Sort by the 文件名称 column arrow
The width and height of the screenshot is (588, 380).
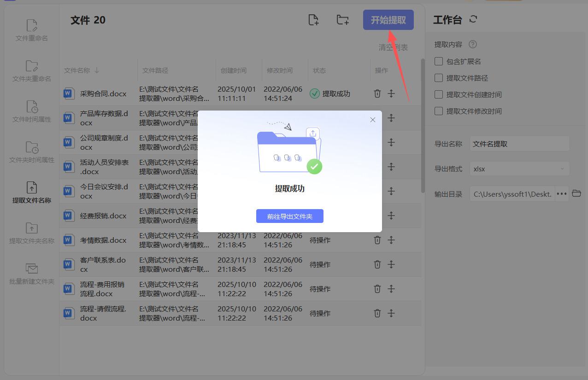[97, 70]
